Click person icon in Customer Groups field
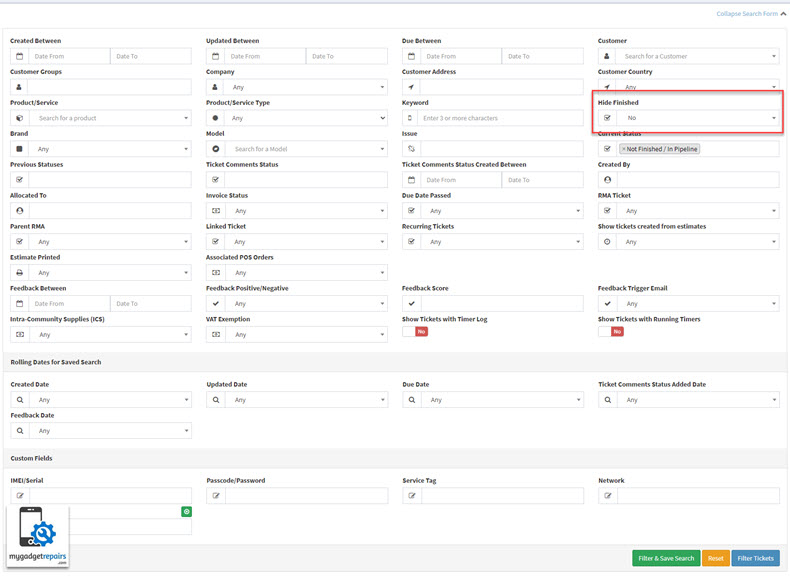The width and height of the screenshot is (790, 576). [x=19, y=87]
